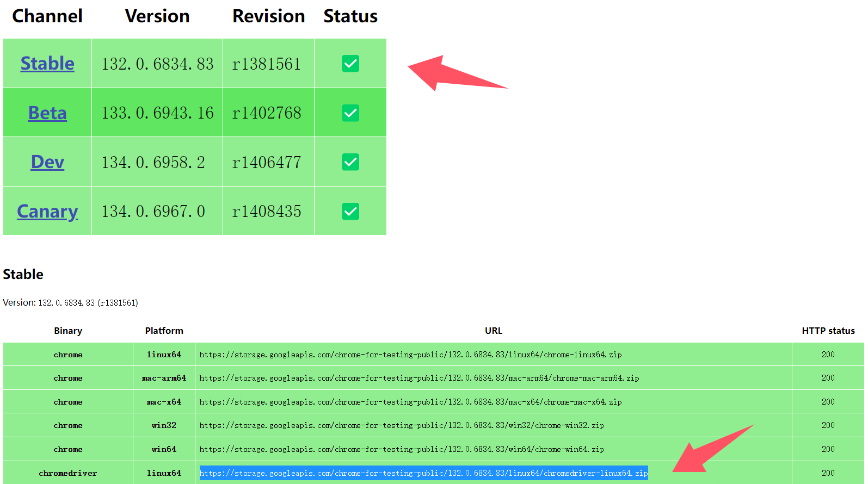This screenshot has height=484, width=868.
Task: Select Dev version 134.0.6958.2 cell
Action: [157, 162]
